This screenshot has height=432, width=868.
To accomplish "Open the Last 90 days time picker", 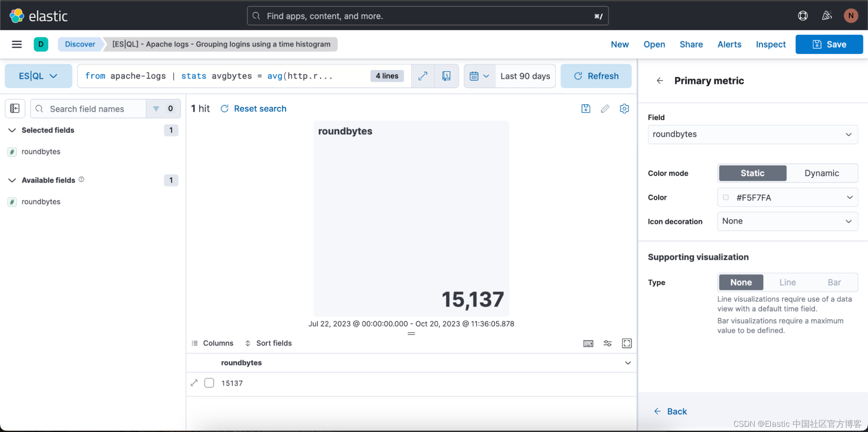I will (525, 76).
